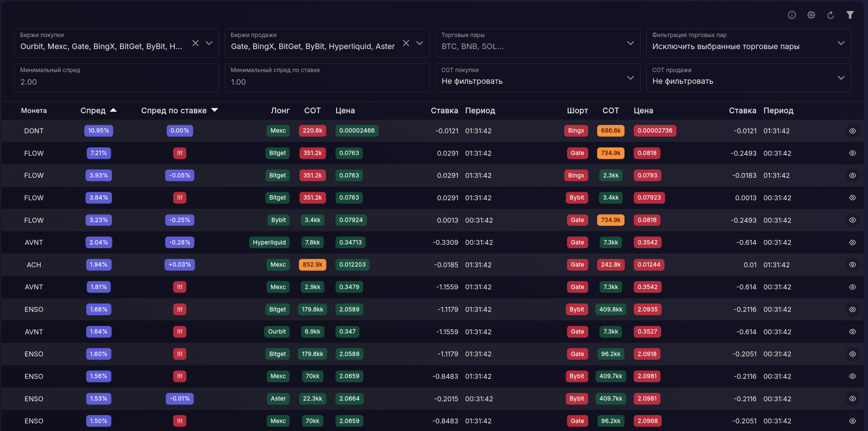Click Hyperliquid exchange badge in AVNT row
868x431 pixels.
coord(269,242)
